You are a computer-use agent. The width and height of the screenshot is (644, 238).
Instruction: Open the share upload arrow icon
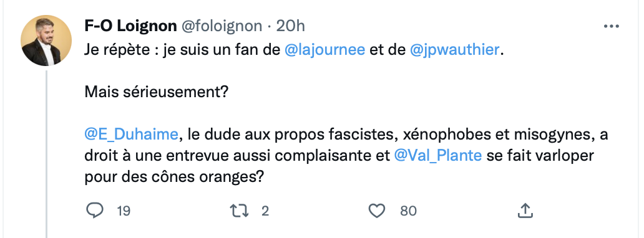click(525, 211)
